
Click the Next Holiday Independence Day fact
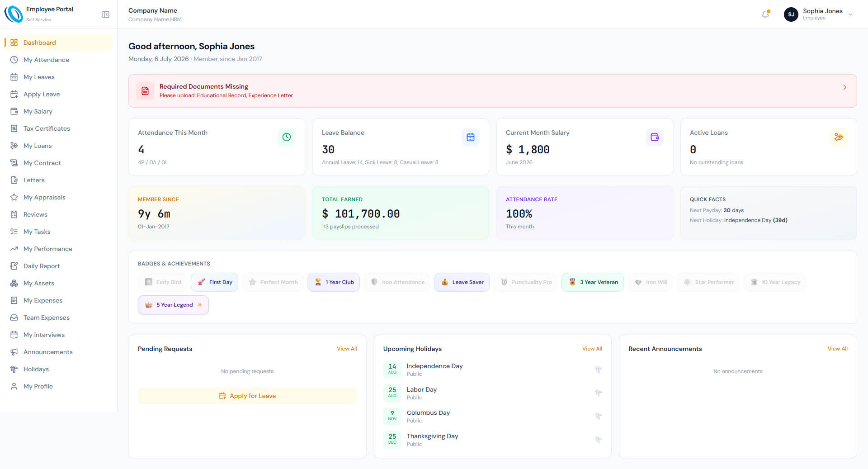[x=739, y=220]
